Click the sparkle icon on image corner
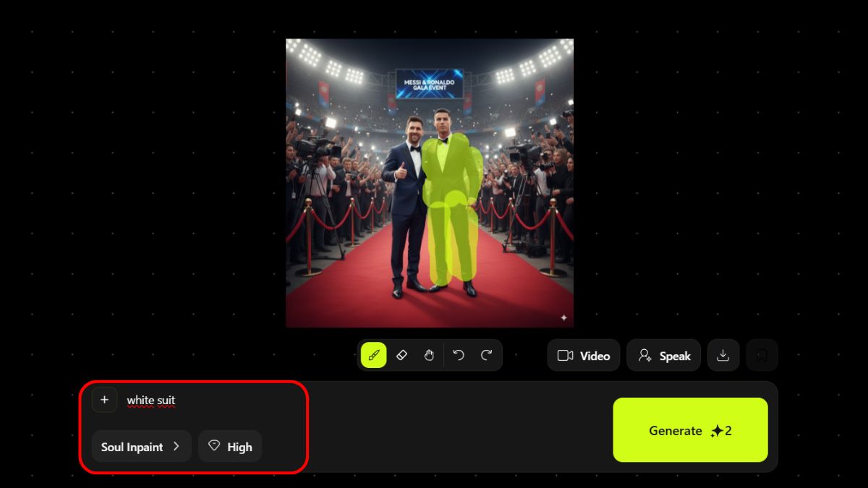 (563, 317)
